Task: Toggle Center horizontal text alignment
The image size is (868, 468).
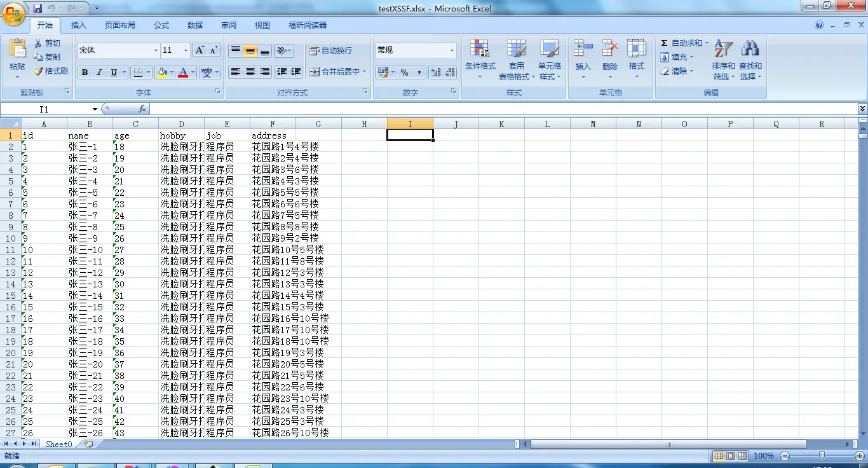Action: (x=250, y=72)
